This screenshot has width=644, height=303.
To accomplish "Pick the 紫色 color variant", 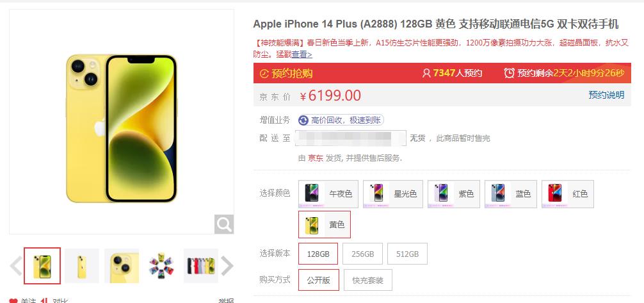I will [x=454, y=194].
